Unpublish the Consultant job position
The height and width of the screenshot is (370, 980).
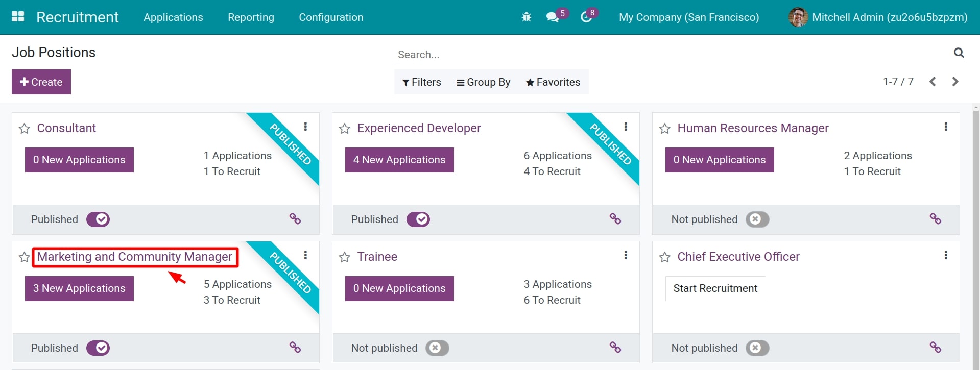point(98,219)
